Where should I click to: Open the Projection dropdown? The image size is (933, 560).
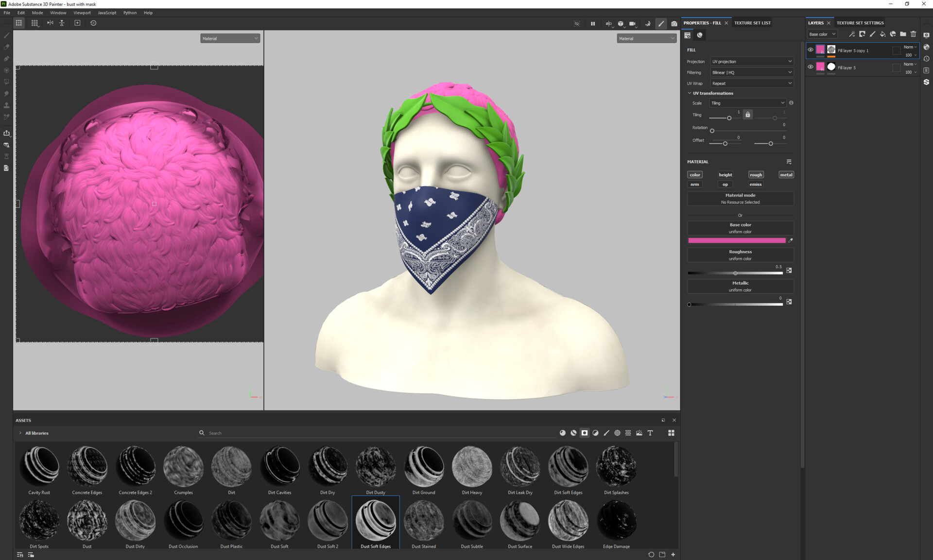tap(751, 62)
